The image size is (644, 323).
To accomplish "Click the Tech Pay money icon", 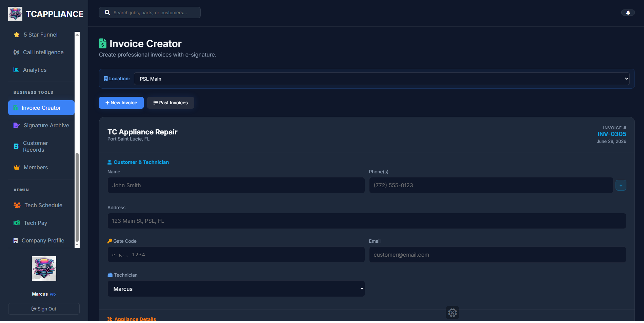I will pos(17,223).
